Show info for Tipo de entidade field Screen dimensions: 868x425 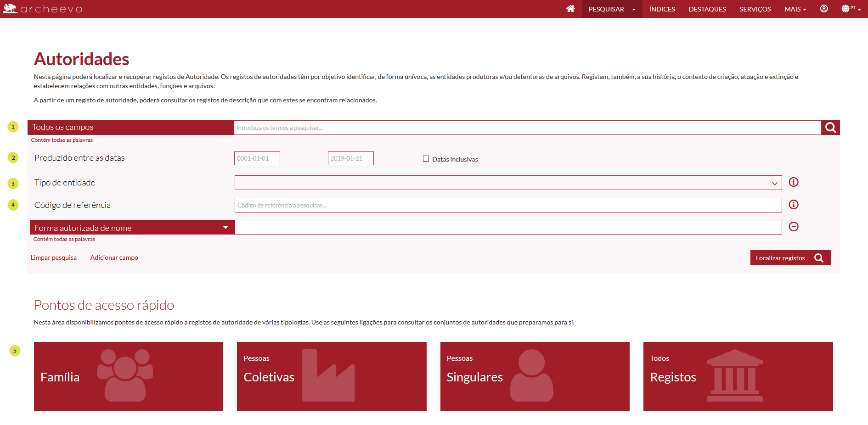click(x=794, y=182)
